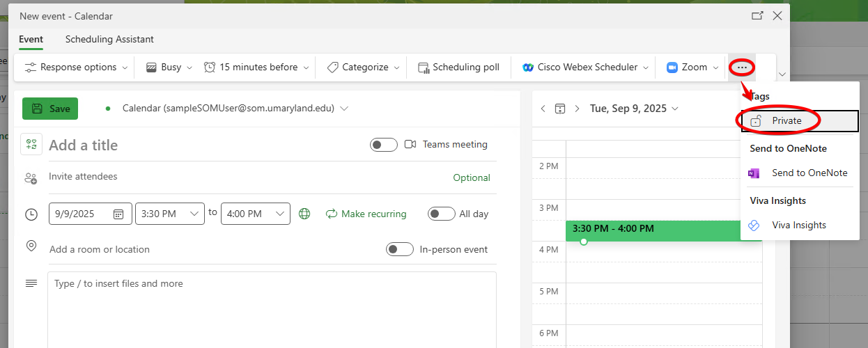Open the 3:30 PM start time dropdown
868x348 pixels.
pyautogui.click(x=169, y=214)
